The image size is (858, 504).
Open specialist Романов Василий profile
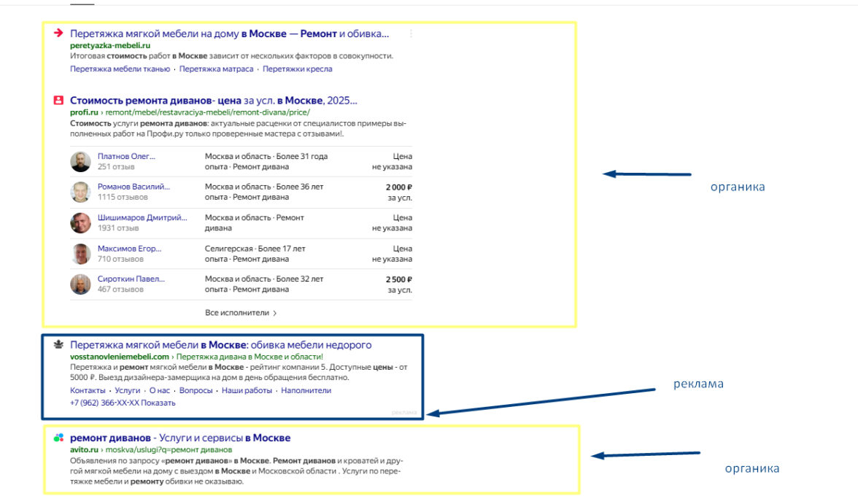pyautogui.click(x=134, y=187)
